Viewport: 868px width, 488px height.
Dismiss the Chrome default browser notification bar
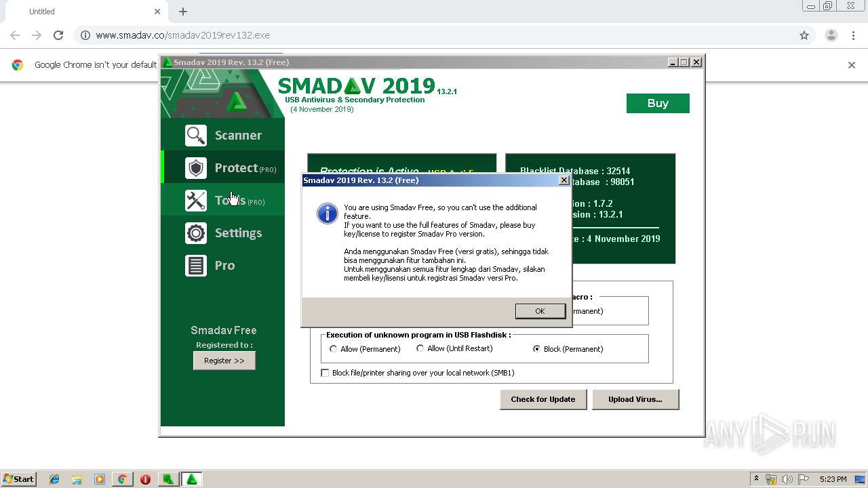(852, 65)
